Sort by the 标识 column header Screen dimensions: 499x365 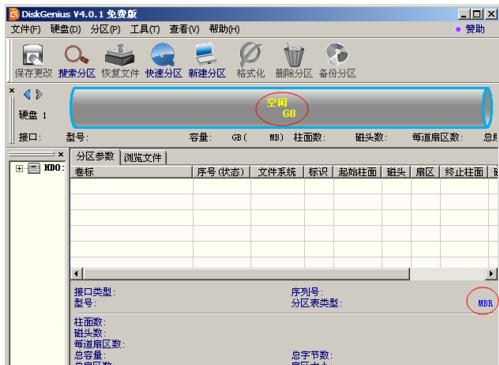tap(318, 172)
